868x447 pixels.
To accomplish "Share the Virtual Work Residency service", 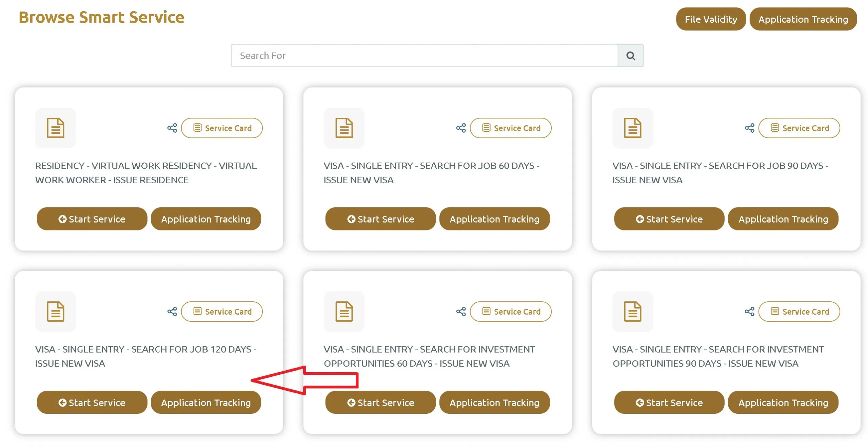I will [172, 128].
